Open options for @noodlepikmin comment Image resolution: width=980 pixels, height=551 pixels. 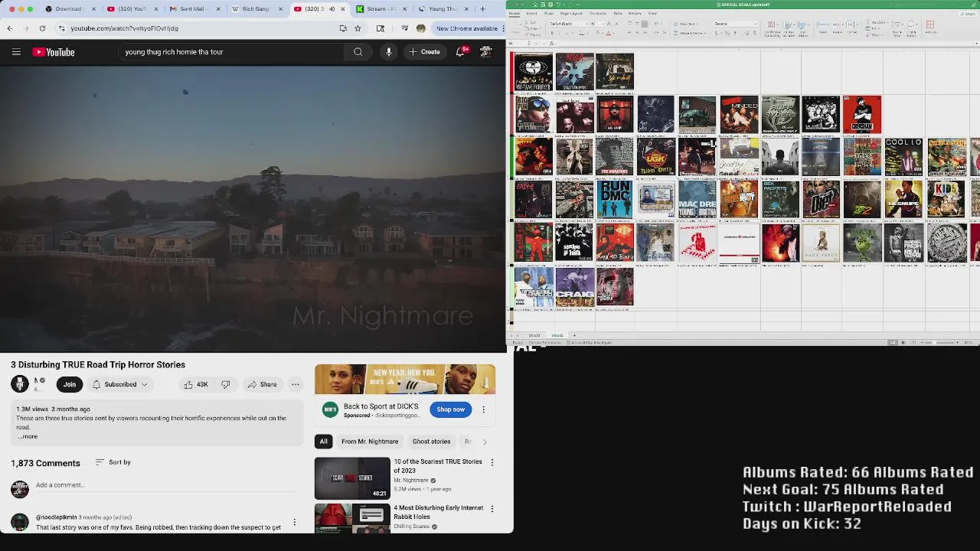pos(294,523)
